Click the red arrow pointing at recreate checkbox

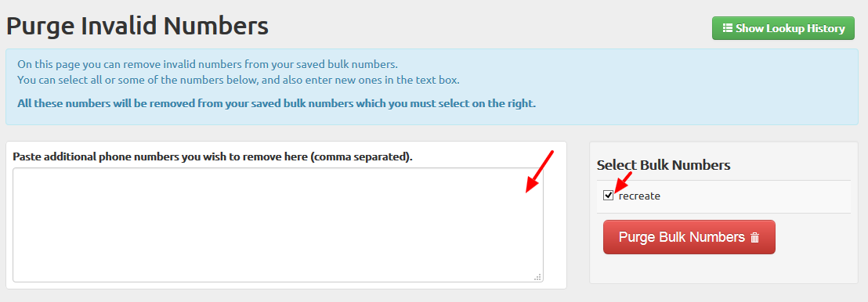pyautogui.click(x=623, y=182)
